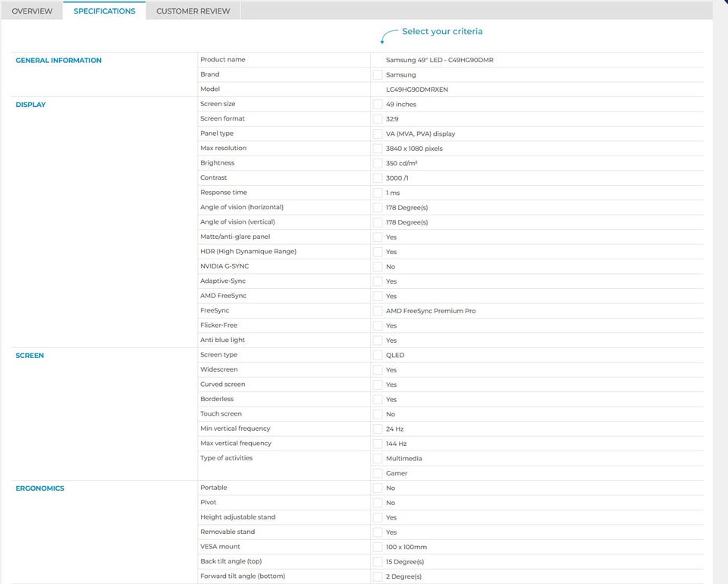Check the Gamer activity checkbox
The width and height of the screenshot is (728, 584).
point(378,473)
